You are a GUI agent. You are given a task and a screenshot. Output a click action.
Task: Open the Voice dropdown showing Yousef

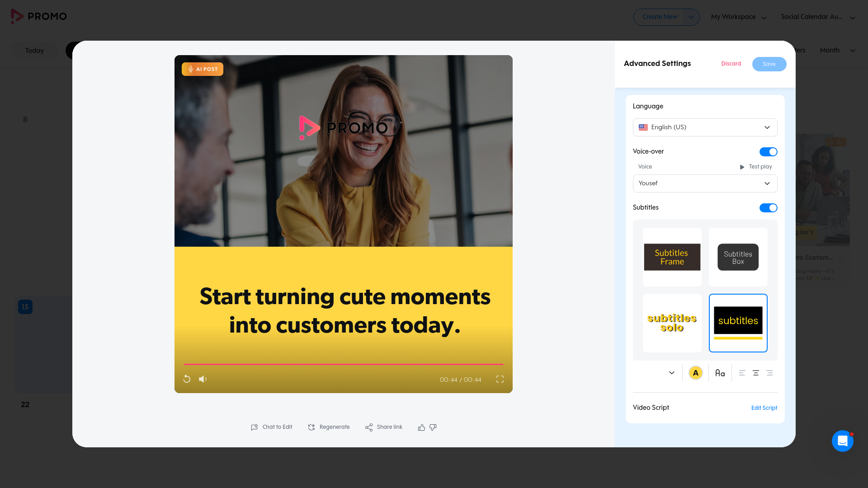point(705,183)
